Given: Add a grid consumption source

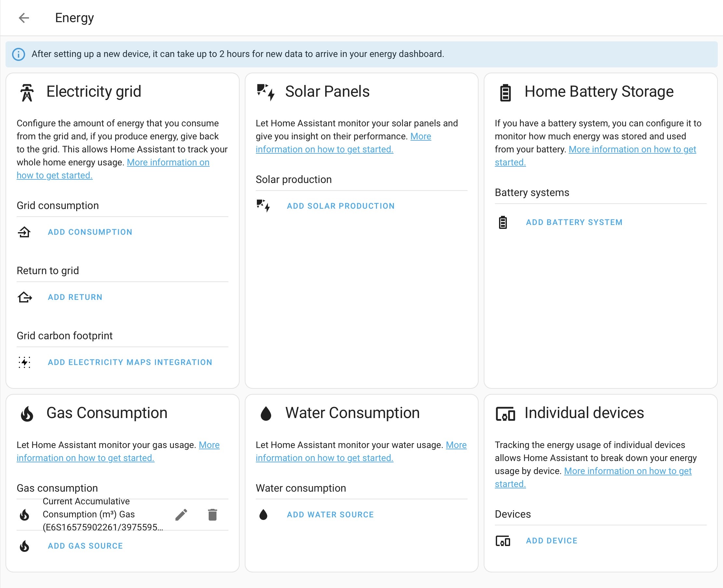Looking at the screenshot, I should 90,232.
